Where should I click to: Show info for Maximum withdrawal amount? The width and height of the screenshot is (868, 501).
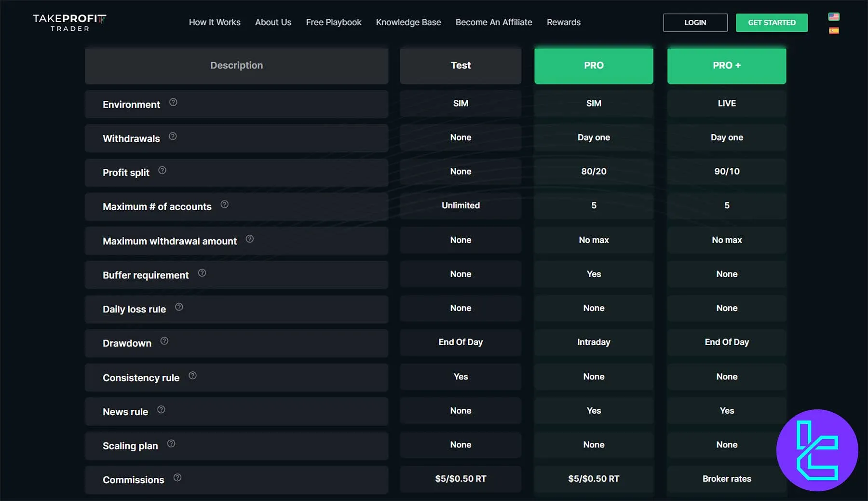click(250, 239)
